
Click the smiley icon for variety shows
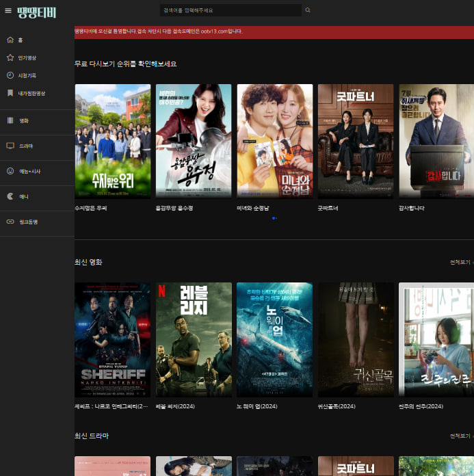[10, 171]
